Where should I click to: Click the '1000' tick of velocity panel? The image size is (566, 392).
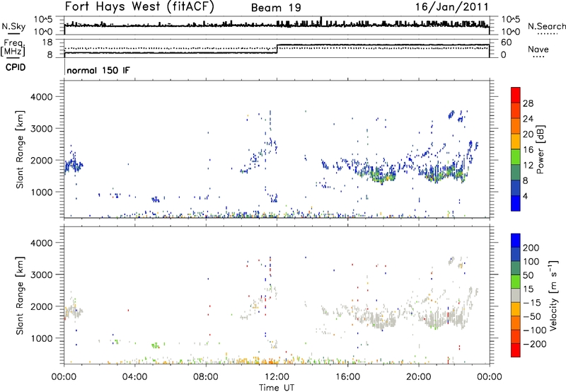(x=42, y=338)
